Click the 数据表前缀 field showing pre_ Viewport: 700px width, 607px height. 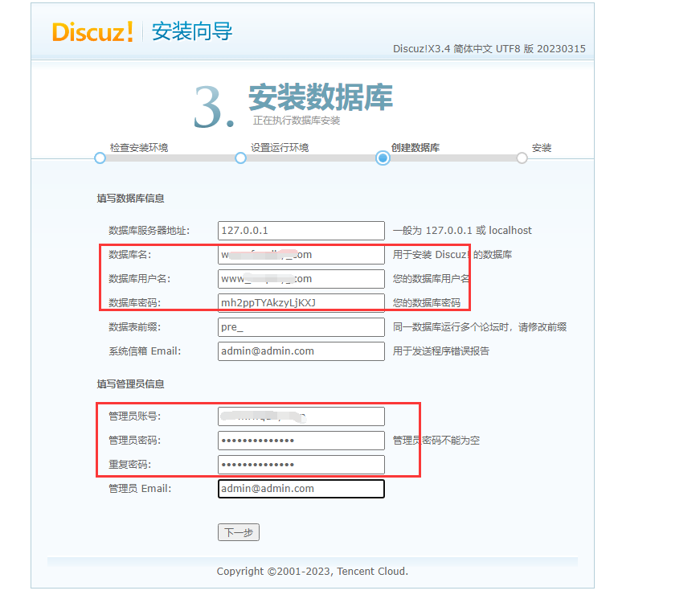[301, 327]
